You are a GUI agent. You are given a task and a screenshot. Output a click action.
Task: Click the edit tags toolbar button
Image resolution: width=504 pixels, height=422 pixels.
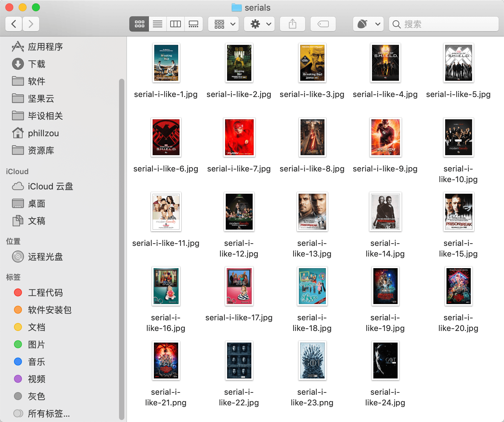point(323,24)
